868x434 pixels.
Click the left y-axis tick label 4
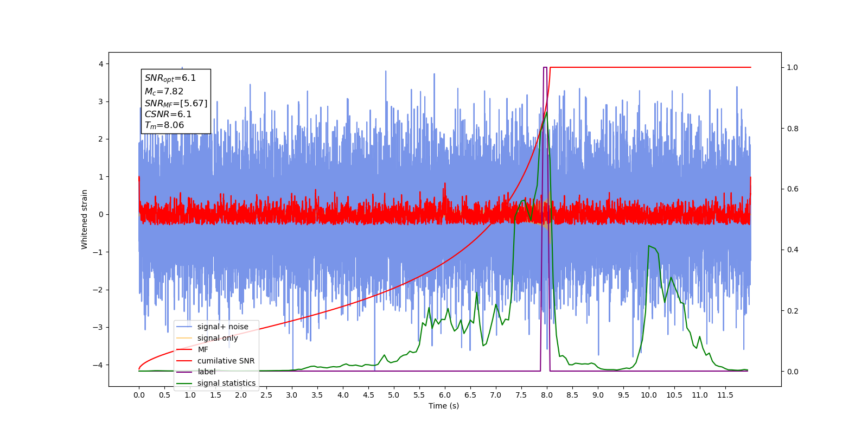click(x=101, y=64)
